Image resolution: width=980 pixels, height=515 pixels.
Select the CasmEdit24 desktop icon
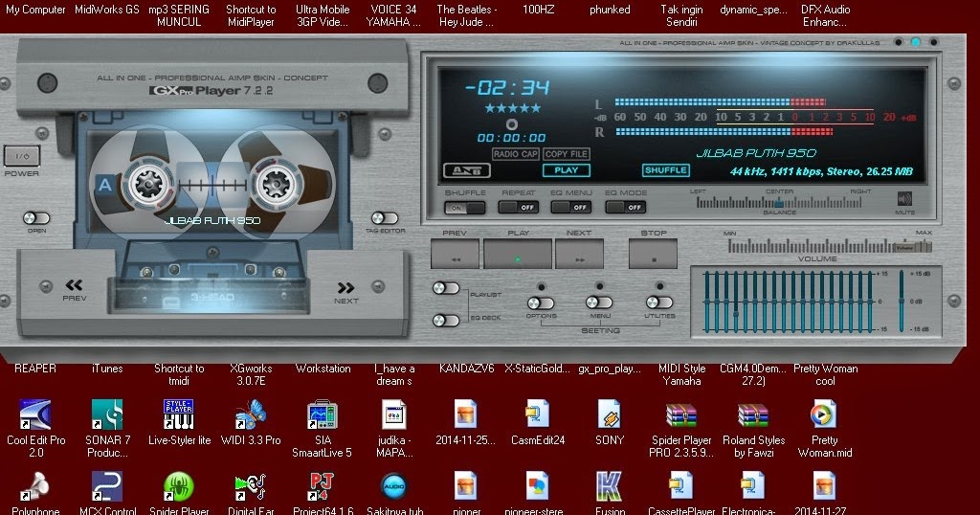pyautogui.click(x=538, y=414)
